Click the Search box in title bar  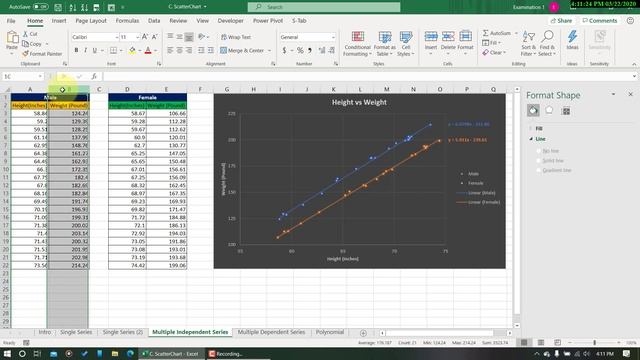tap(324, 7)
